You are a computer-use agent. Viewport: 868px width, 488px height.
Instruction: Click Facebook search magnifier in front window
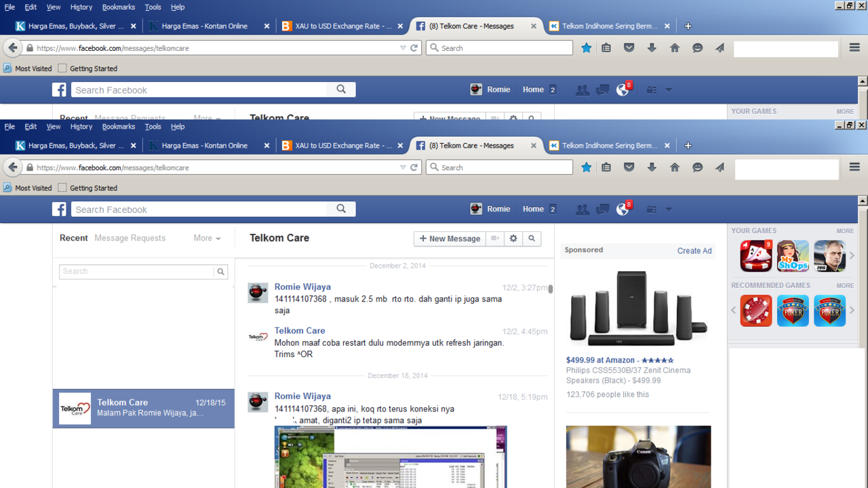(x=341, y=209)
